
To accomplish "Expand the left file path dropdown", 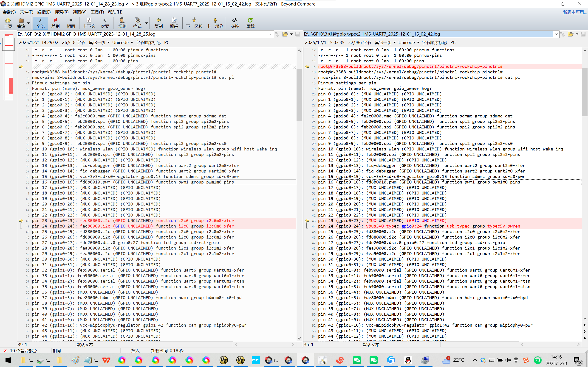I will 271,34.
